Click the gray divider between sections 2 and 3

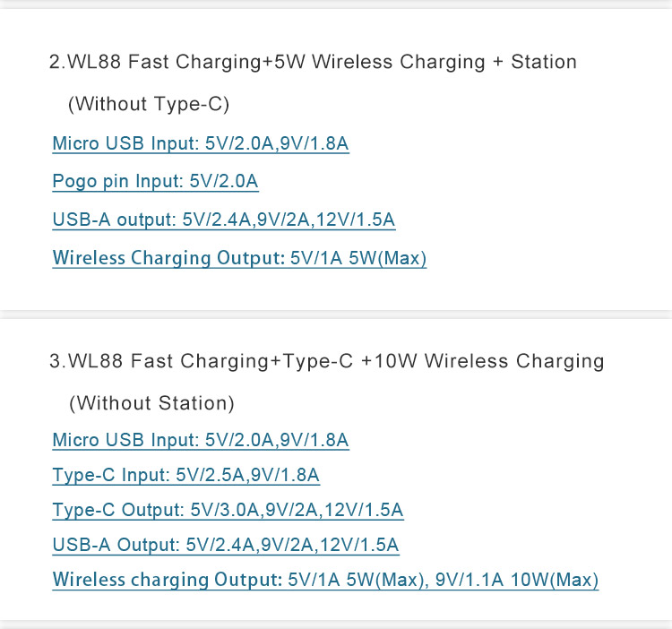336,314
